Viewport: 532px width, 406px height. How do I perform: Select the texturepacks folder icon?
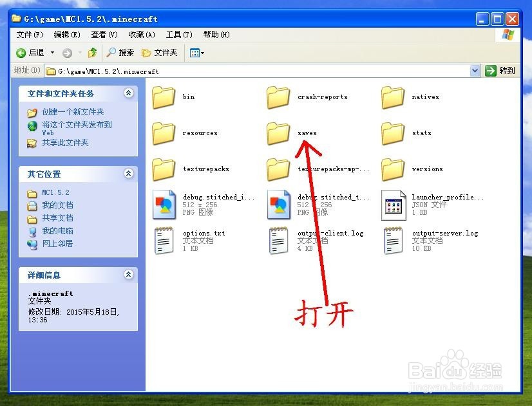tap(164, 169)
